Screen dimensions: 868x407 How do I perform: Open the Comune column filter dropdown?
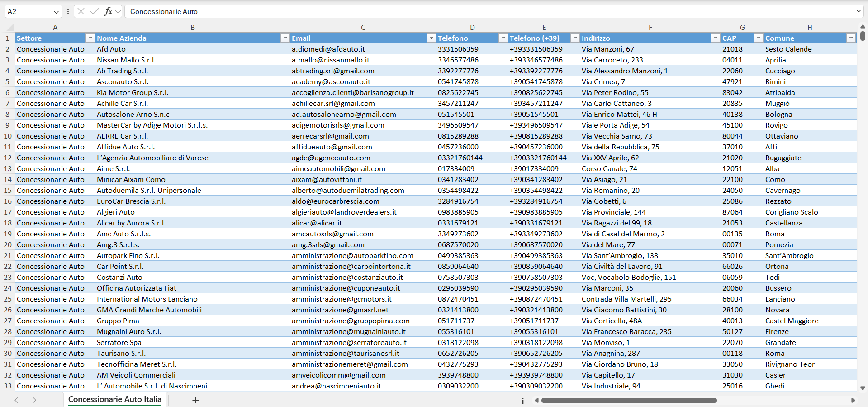pyautogui.click(x=851, y=38)
